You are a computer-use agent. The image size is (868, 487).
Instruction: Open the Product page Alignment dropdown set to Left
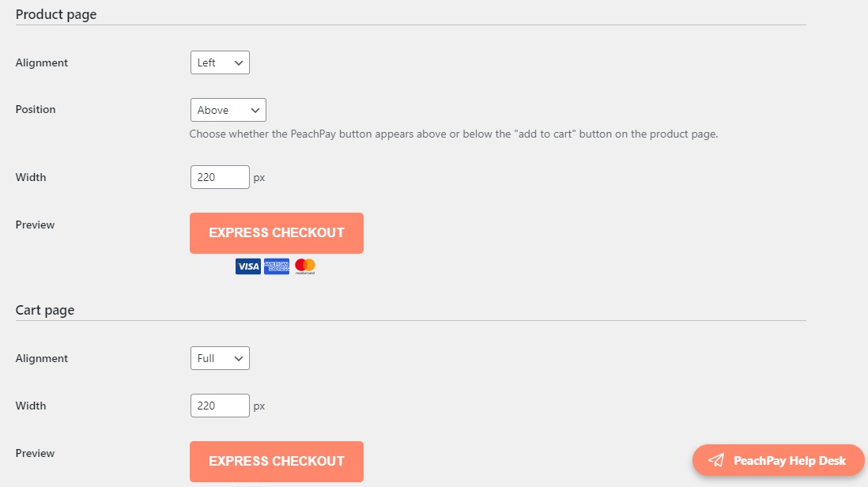click(220, 62)
